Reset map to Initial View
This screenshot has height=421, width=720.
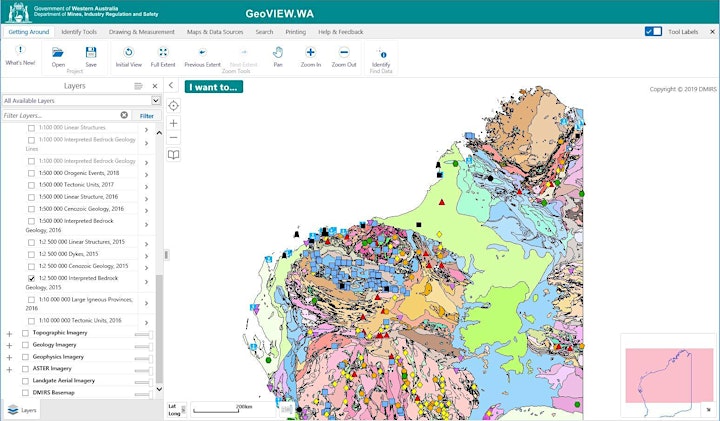(x=129, y=56)
